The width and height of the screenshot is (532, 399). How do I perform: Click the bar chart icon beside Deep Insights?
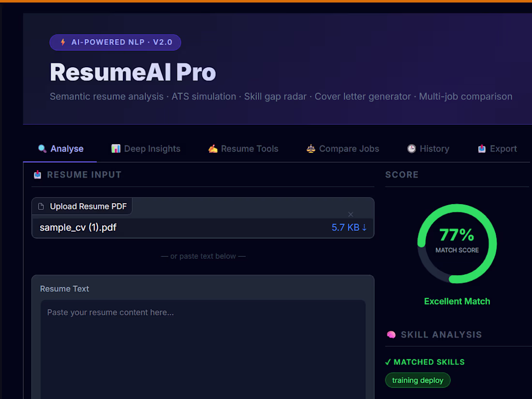tap(116, 148)
